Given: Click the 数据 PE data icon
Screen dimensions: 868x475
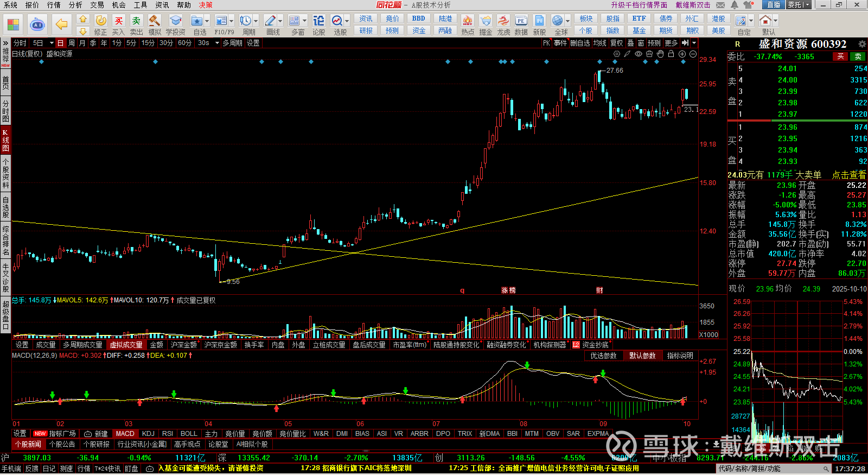Looking at the screenshot, I should (521, 25).
